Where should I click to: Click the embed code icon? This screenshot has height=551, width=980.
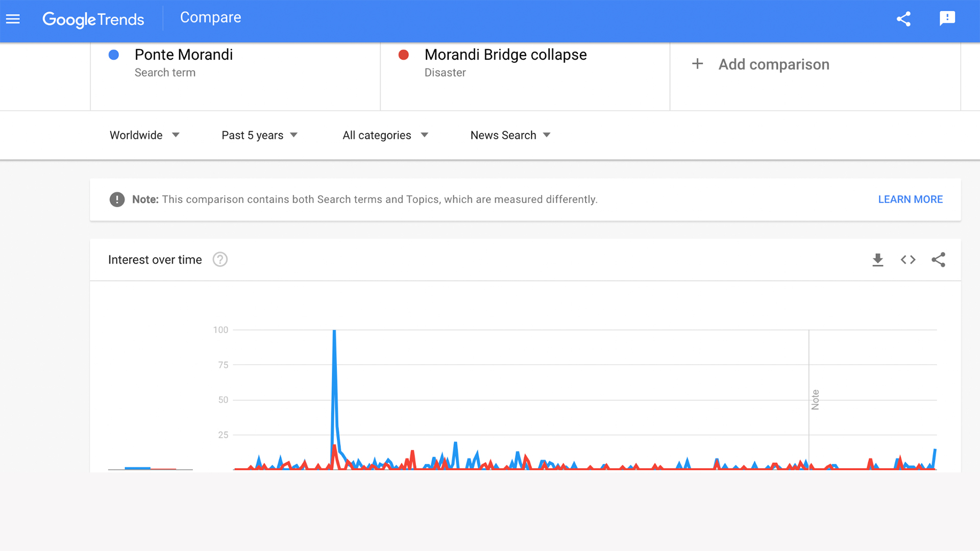pos(908,260)
